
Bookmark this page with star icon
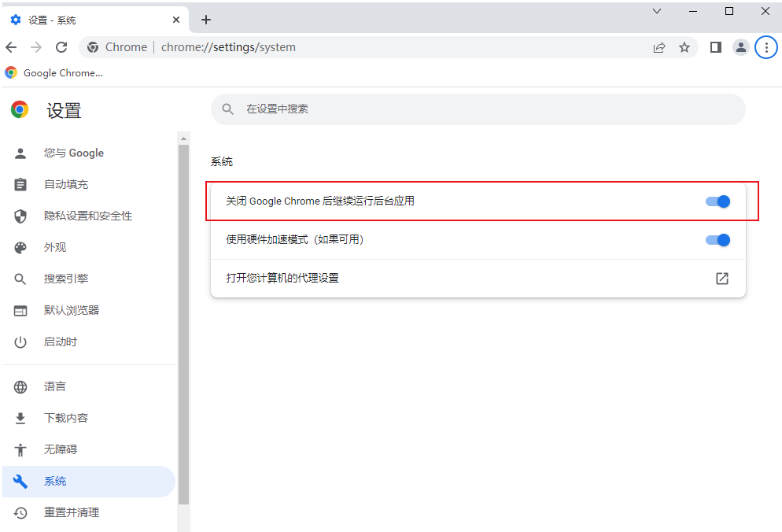click(684, 47)
